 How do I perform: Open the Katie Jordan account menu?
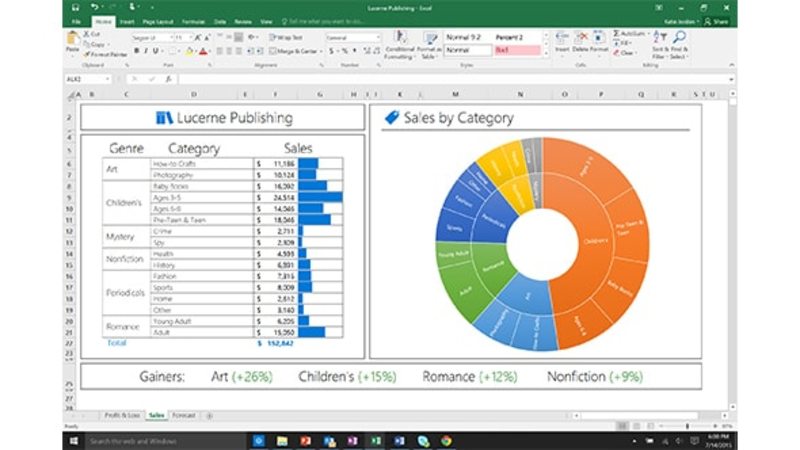pos(681,22)
